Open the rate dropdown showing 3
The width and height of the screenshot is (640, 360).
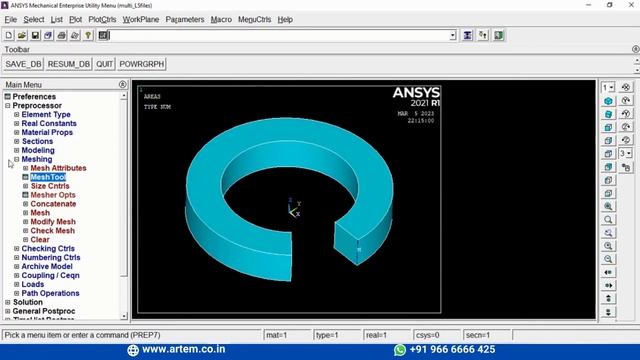click(x=626, y=153)
